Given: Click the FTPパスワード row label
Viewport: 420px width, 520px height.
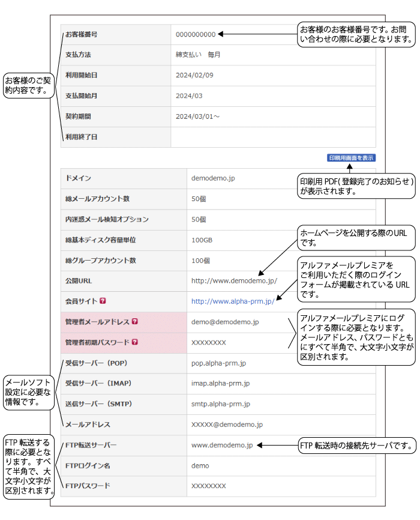Looking at the screenshot, I should [x=88, y=486].
